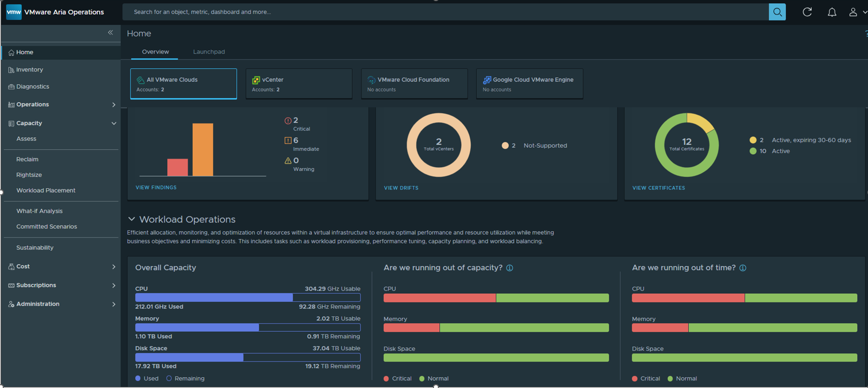The image size is (868, 388).
Task: Click the All VMware Clouds card icon
Action: (x=141, y=80)
